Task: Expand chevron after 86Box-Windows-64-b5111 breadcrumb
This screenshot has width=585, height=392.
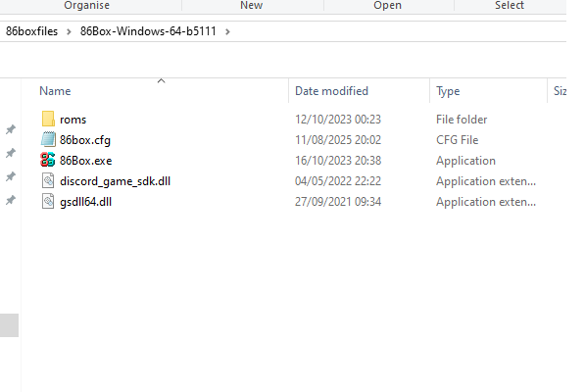Action: [227, 31]
